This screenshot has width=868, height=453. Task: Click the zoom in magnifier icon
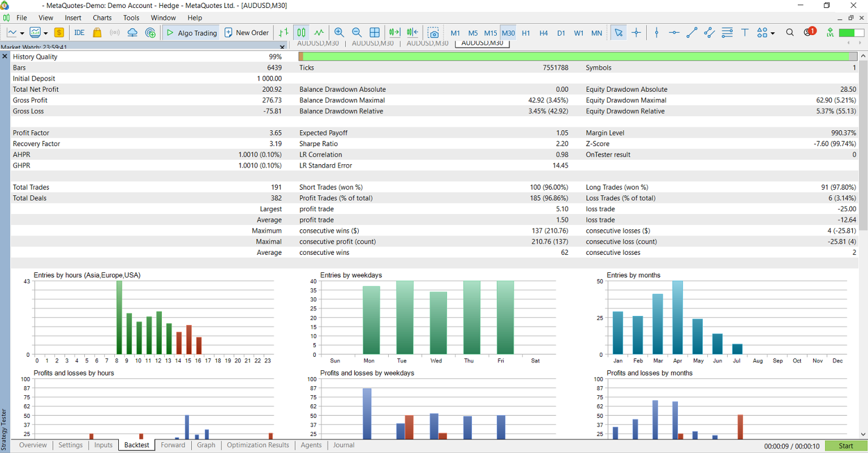coord(339,33)
